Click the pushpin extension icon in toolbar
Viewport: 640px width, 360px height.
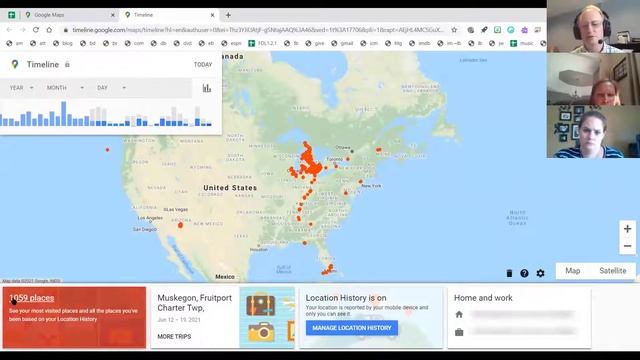[x=484, y=30]
